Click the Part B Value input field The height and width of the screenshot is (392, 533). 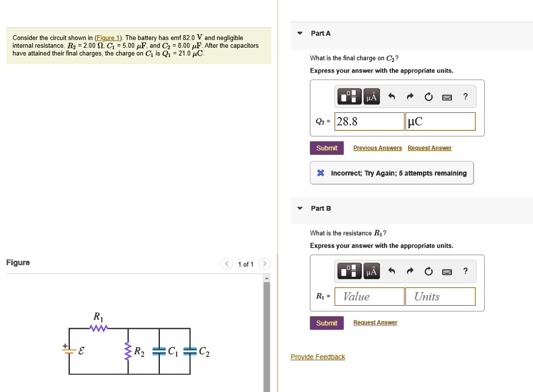[369, 296]
